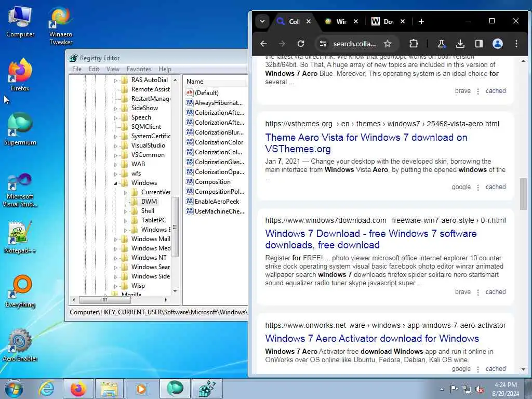Open cached link of VSThemes result
Screen dimensions: 532x399
(x=495, y=187)
